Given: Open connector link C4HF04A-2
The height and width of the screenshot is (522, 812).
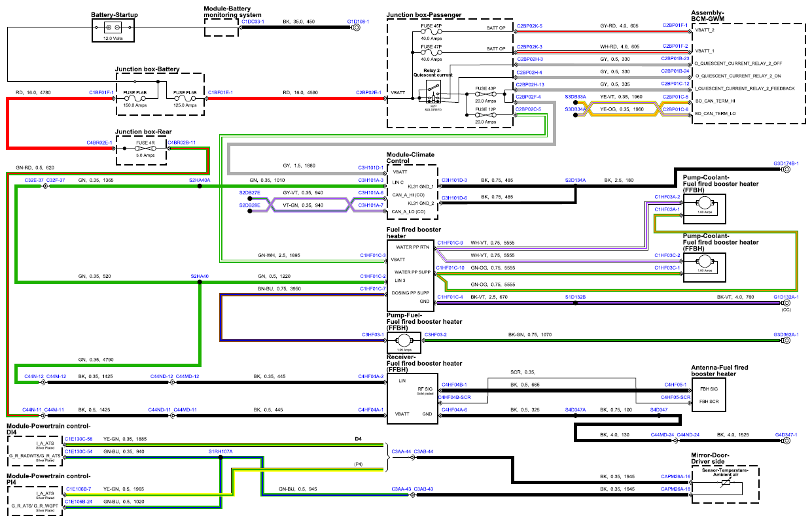Looking at the screenshot, I should click(370, 377).
